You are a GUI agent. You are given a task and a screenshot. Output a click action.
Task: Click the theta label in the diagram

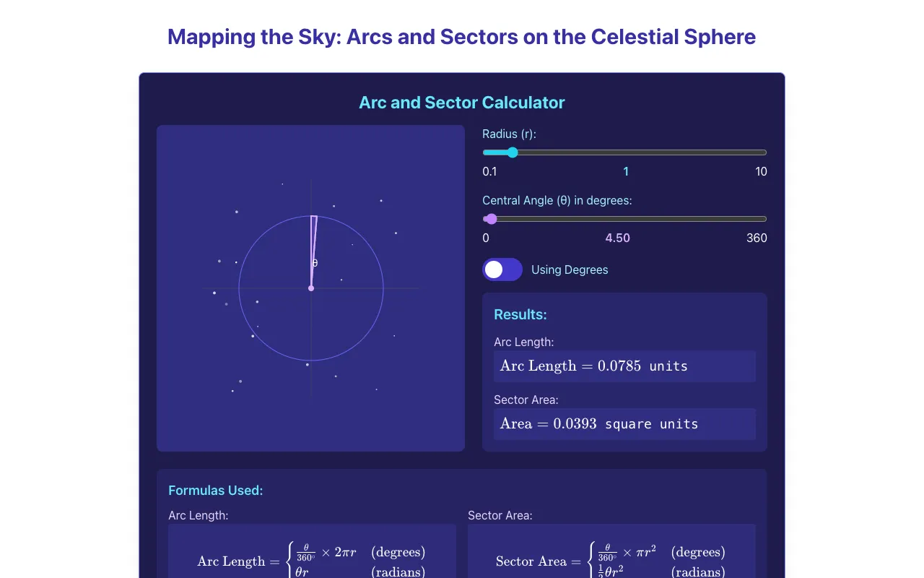[315, 263]
